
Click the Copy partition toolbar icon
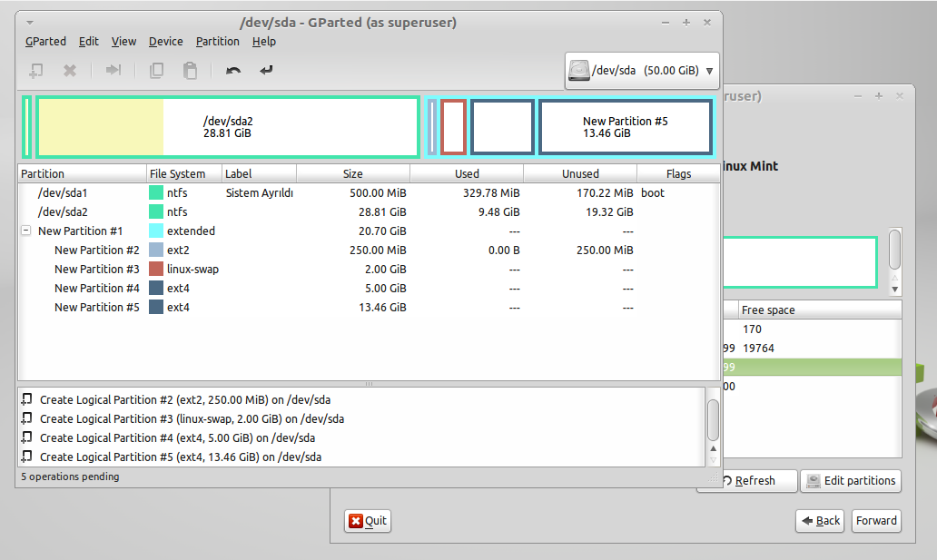pos(156,71)
